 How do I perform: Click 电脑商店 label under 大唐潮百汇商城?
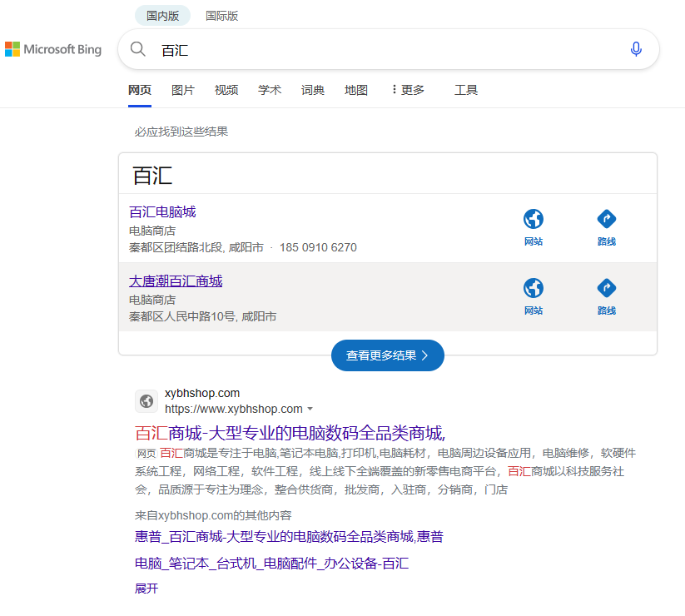tap(152, 300)
